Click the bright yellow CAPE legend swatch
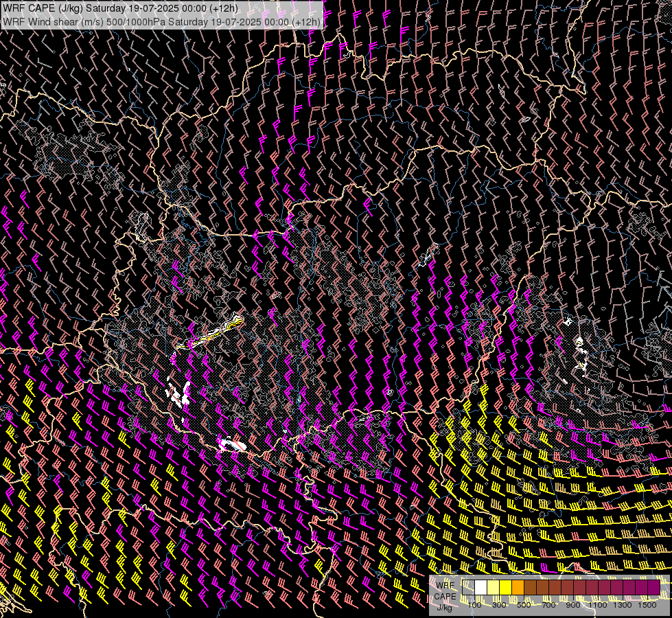Screen dimensions: 672x618 [506, 587]
